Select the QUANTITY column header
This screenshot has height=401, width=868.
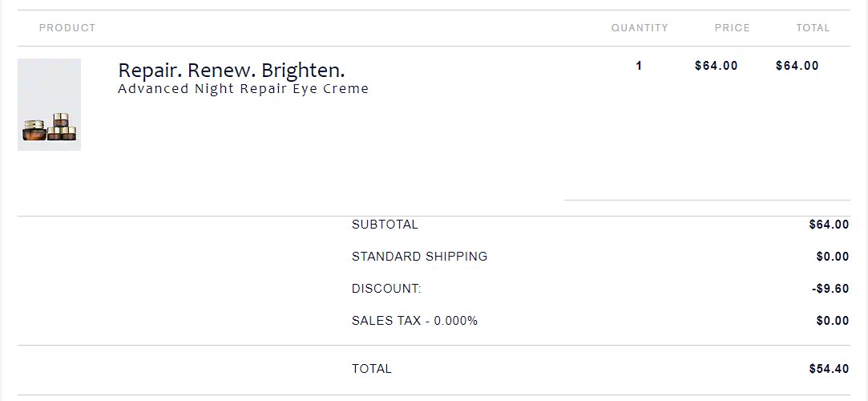click(640, 28)
